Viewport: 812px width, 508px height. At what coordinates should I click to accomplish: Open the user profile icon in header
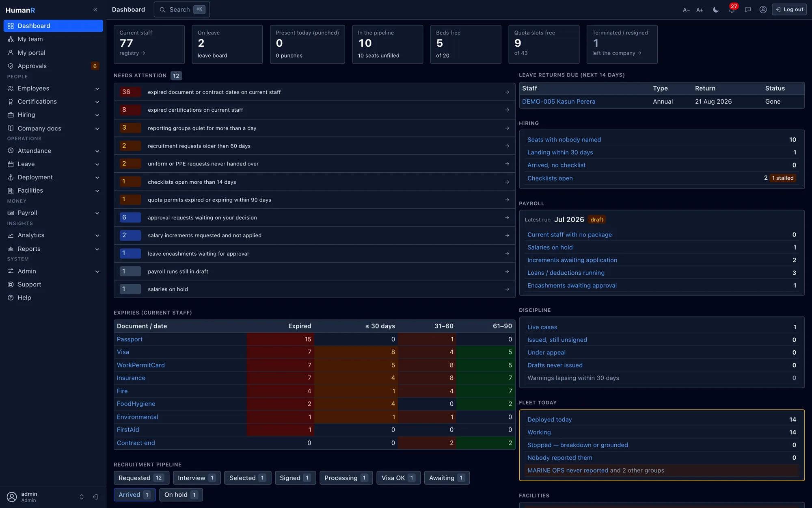pos(763,10)
